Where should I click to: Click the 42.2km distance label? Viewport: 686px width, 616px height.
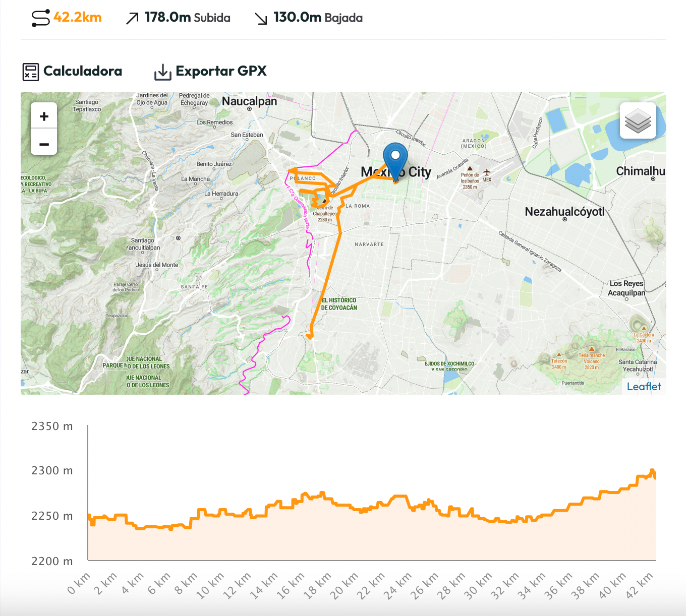[78, 17]
